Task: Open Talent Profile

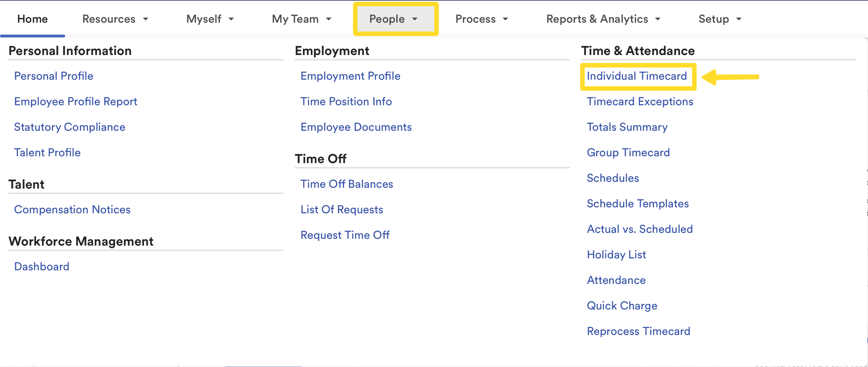Action: tap(47, 153)
